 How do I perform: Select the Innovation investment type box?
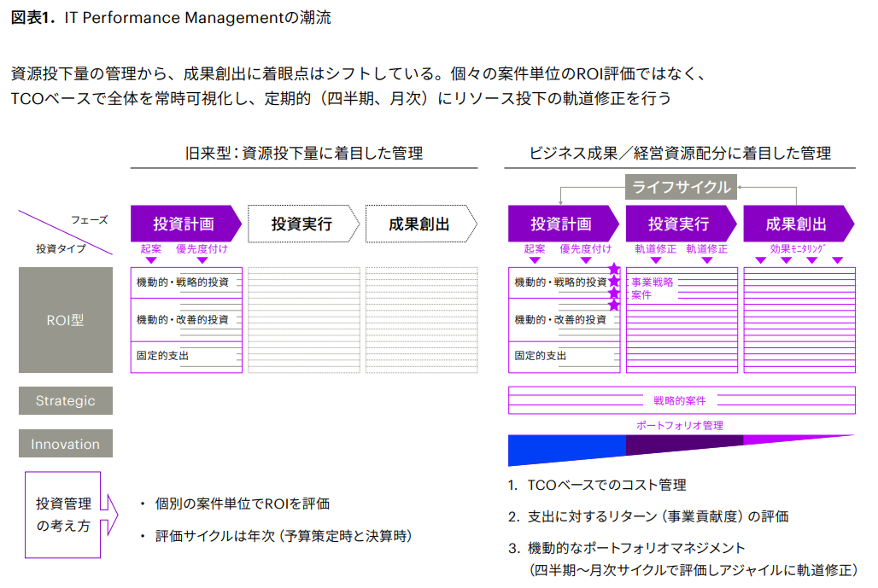coord(66,444)
